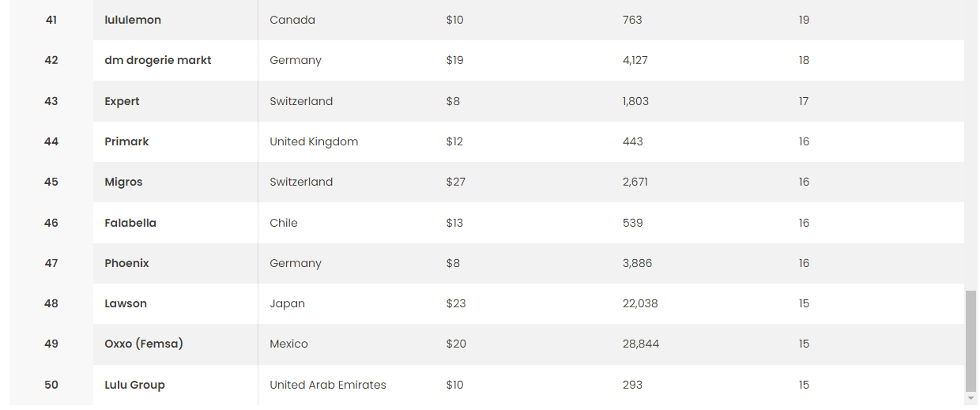Click the Chile country cell
Screen dimensions: 980x410
tap(284, 223)
